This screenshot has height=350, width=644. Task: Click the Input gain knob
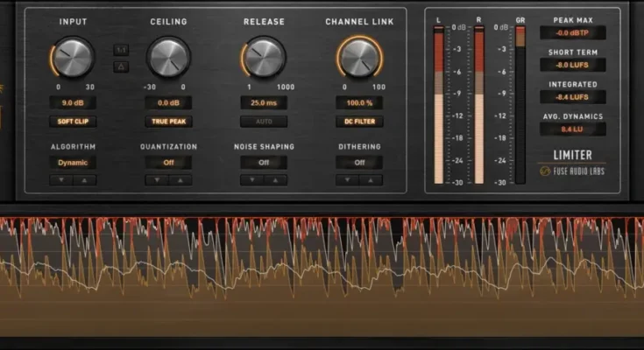pyautogui.click(x=73, y=58)
